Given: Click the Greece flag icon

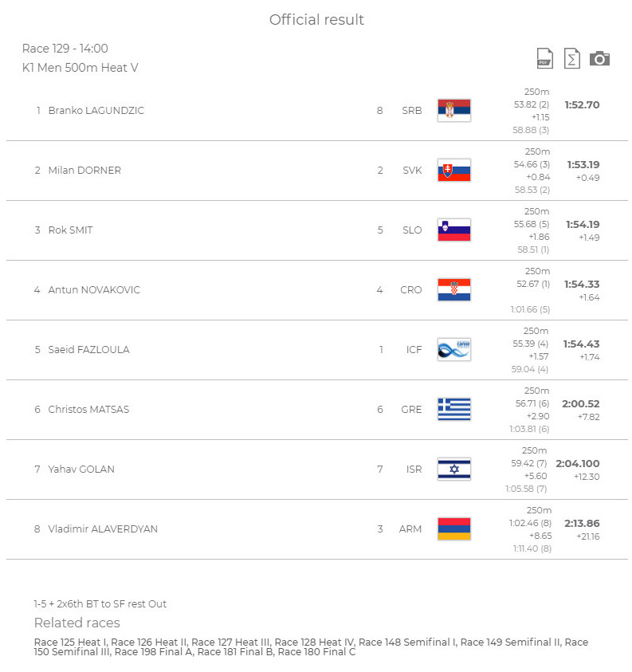Looking at the screenshot, I should 454,409.
